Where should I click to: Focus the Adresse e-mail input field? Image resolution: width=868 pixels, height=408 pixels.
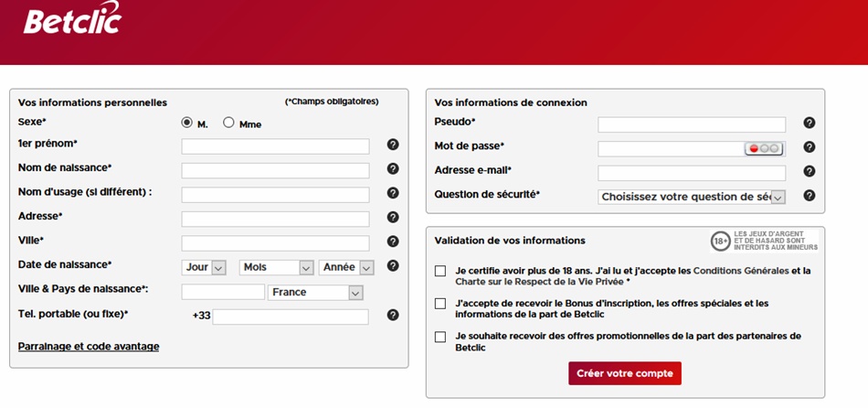[692, 173]
